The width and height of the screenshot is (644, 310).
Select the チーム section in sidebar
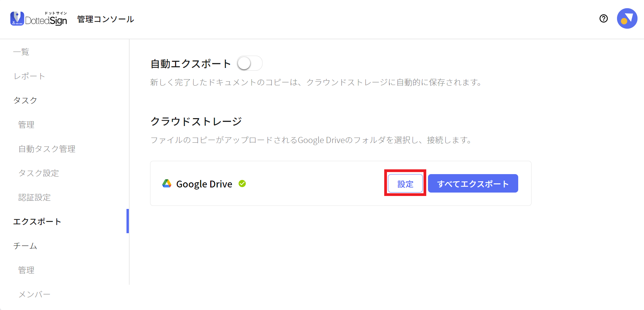click(25, 246)
